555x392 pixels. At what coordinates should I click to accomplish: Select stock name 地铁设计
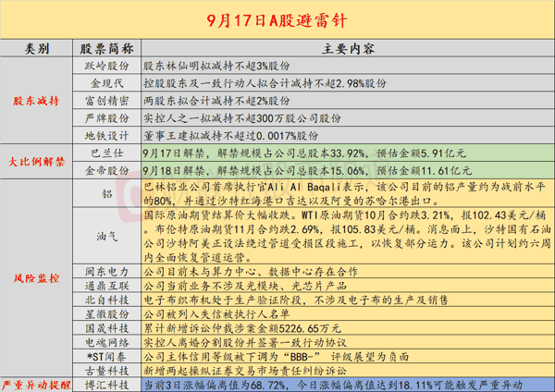coord(106,136)
